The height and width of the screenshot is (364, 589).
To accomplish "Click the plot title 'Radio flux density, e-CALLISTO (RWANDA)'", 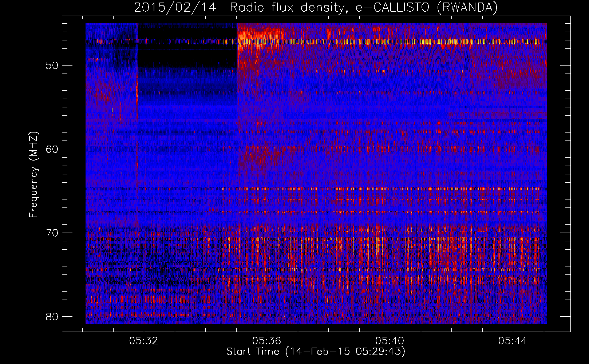I will click(363, 8).
